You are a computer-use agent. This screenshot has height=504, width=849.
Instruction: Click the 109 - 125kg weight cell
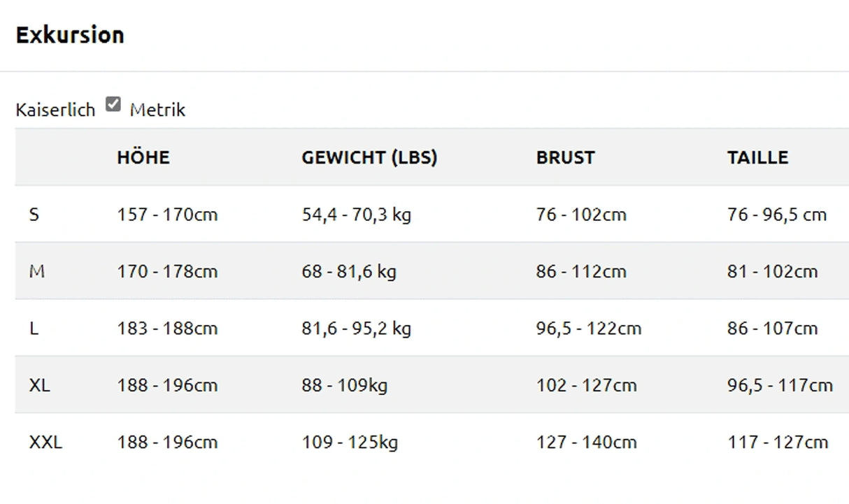(x=350, y=442)
